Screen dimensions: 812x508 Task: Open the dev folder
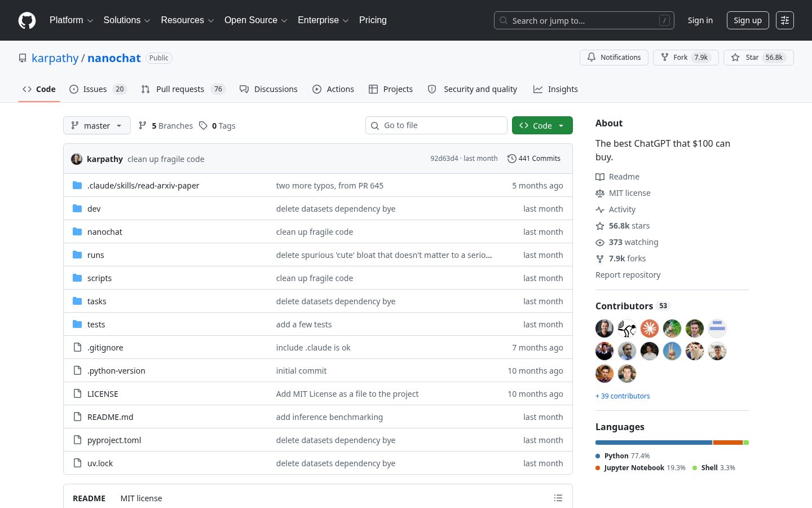[x=94, y=209]
